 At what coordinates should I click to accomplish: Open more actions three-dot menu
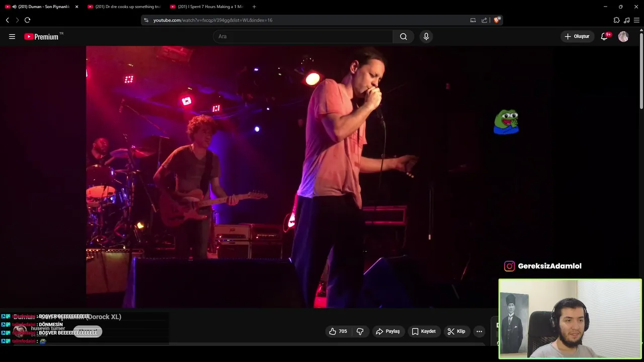pyautogui.click(x=479, y=331)
